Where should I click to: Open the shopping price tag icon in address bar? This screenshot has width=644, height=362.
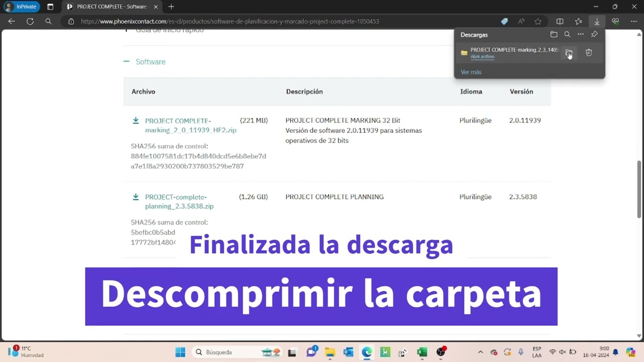click(504, 22)
